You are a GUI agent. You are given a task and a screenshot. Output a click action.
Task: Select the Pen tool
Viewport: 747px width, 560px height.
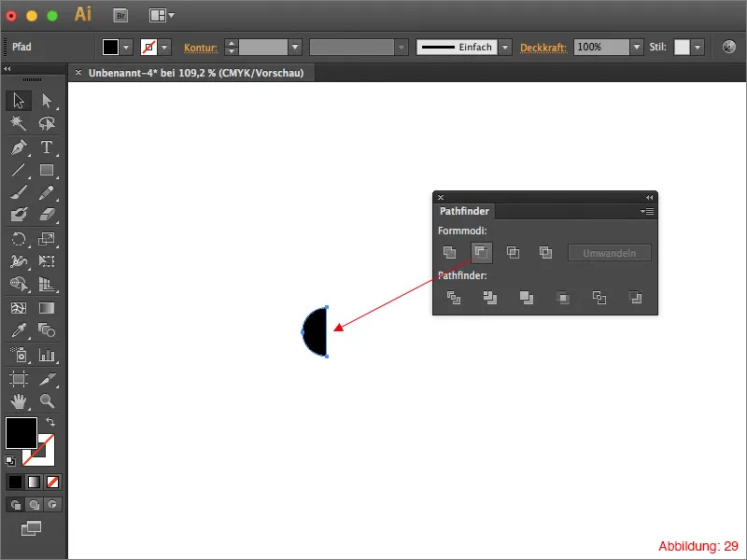coord(19,147)
